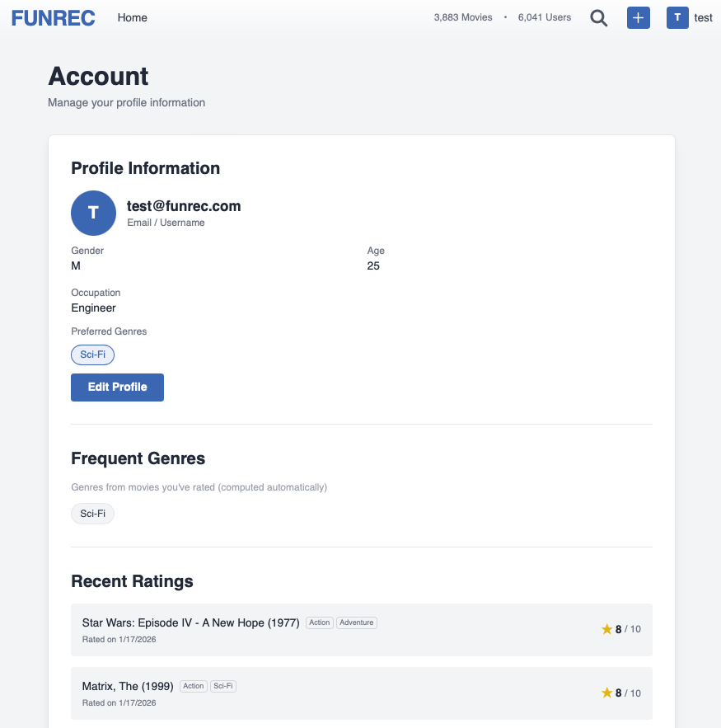This screenshot has height=728, width=721.
Task: Click the 3,883 Movies counter
Action: pyautogui.click(x=463, y=17)
